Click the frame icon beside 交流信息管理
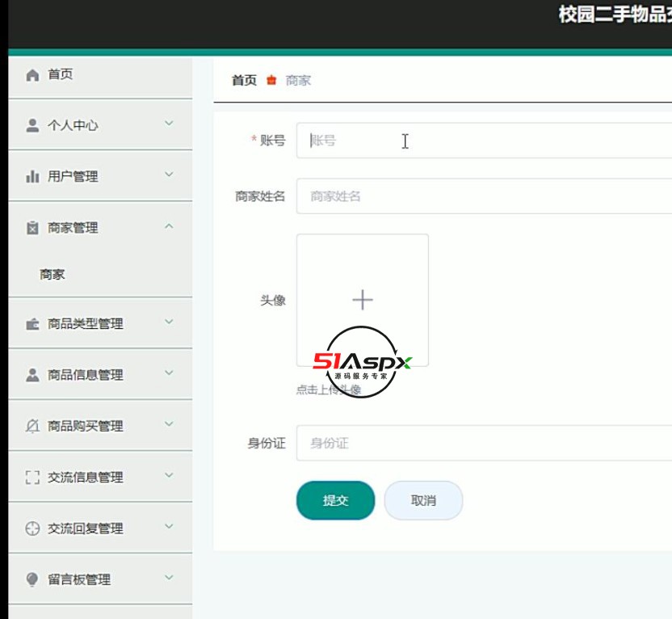The image size is (672, 619). click(x=32, y=477)
